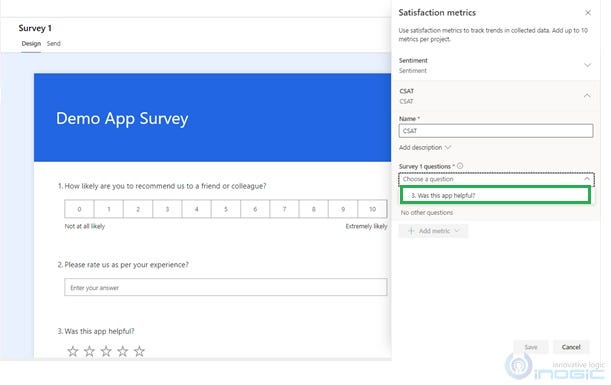Click the first star rating icon

tap(72, 351)
